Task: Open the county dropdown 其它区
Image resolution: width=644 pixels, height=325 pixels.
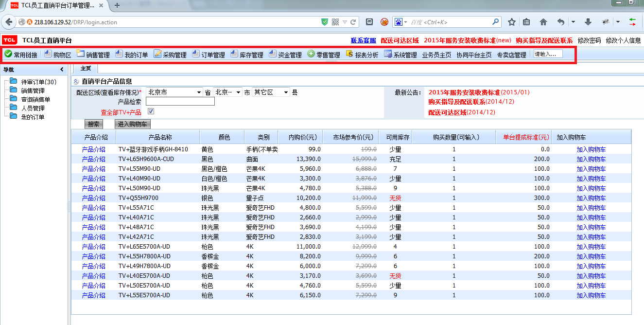Action: tap(271, 92)
